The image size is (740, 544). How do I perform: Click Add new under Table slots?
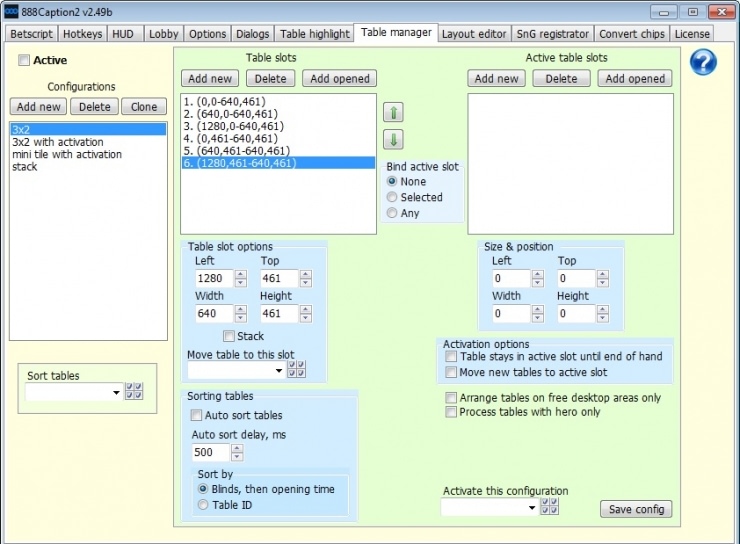click(210, 78)
